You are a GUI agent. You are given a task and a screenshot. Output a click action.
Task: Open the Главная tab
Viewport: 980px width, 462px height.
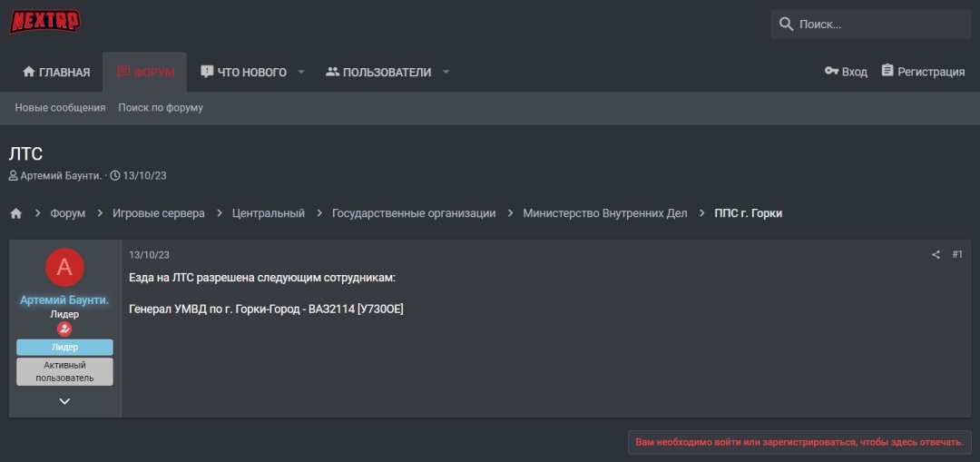point(56,72)
